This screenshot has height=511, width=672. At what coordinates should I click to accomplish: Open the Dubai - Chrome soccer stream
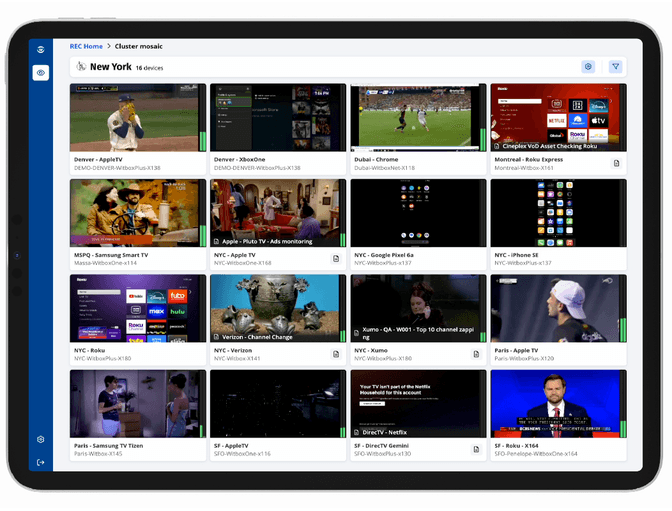[414, 117]
